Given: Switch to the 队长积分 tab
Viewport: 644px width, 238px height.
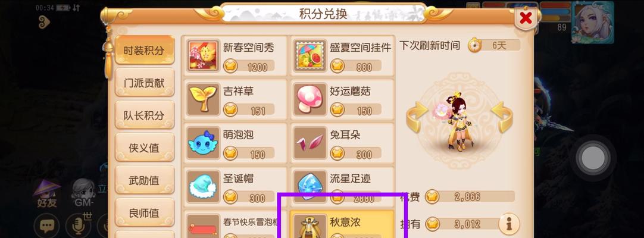Looking at the screenshot, I should click(145, 115).
